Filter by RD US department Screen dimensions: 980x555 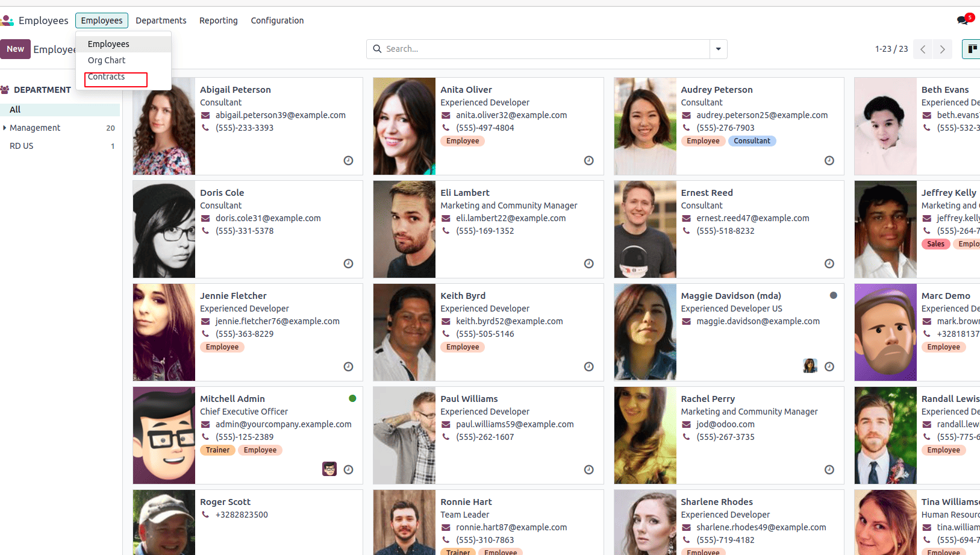tap(60, 146)
